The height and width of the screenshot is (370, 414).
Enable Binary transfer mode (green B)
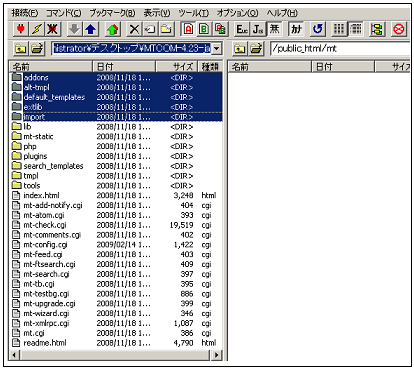point(204,29)
